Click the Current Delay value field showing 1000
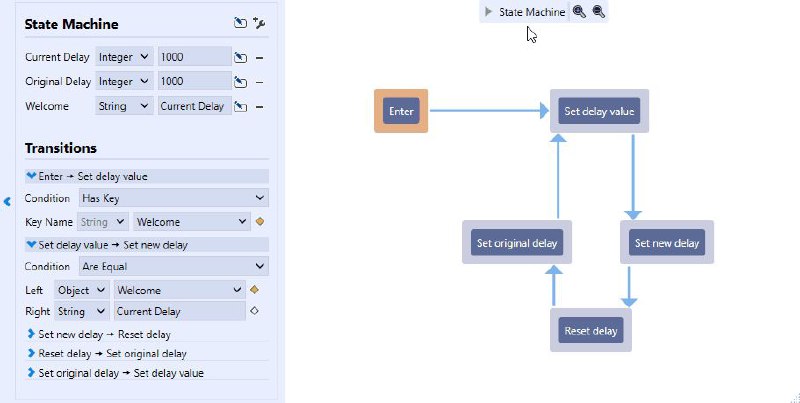Screen dimensions: 800x403 click(x=194, y=57)
